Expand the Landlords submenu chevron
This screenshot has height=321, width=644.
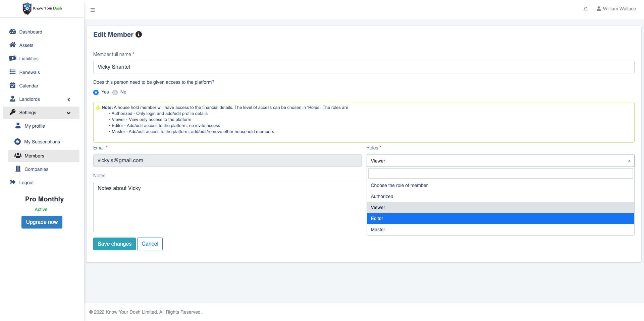(x=69, y=100)
